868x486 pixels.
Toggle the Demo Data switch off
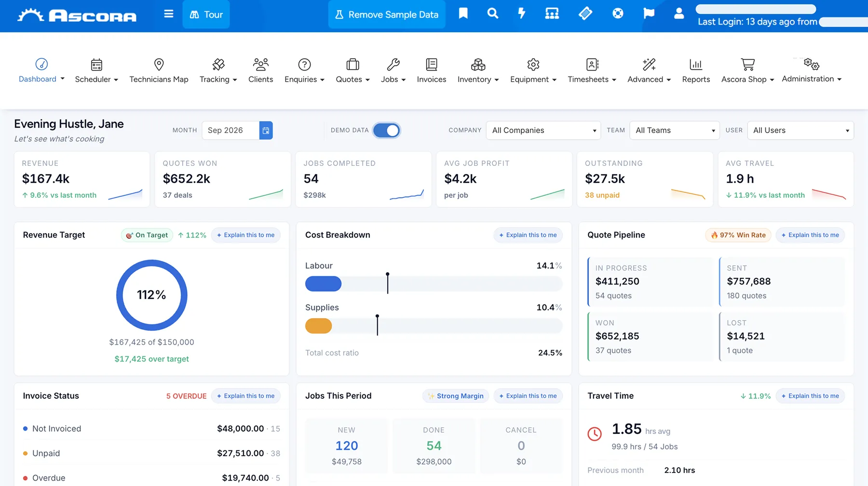pyautogui.click(x=386, y=130)
